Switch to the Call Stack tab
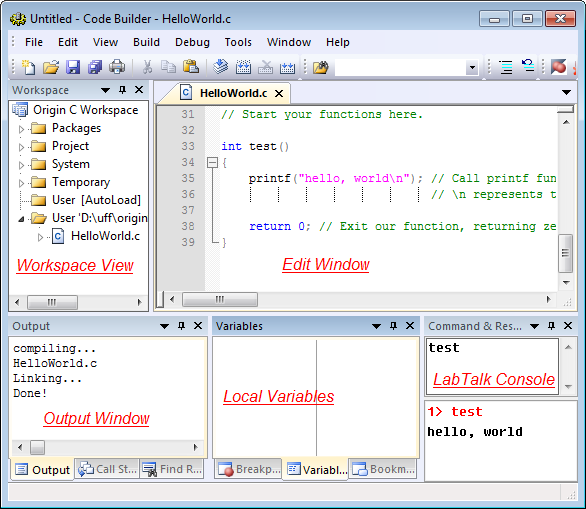The width and height of the screenshot is (586, 509). 107,469
